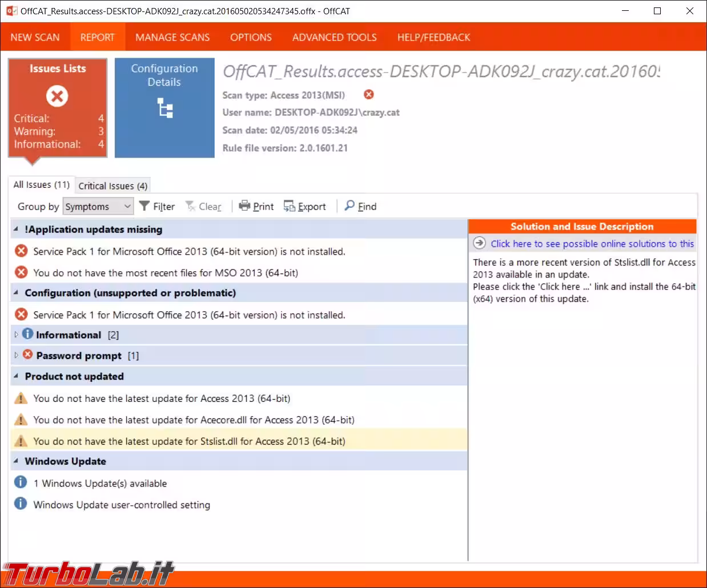This screenshot has width=707, height=588.
Task: Click the arrow icon beside online solutions link
Action: click(480, 244)
